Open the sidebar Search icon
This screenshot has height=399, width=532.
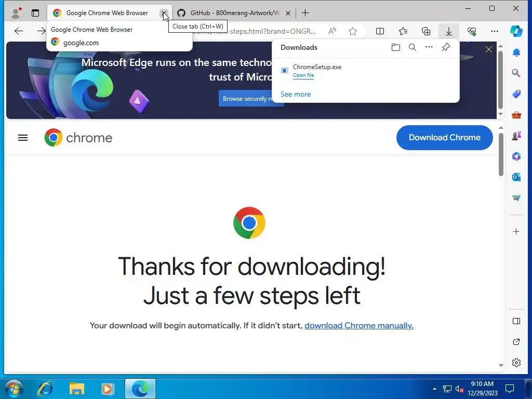tap(516, 73)
